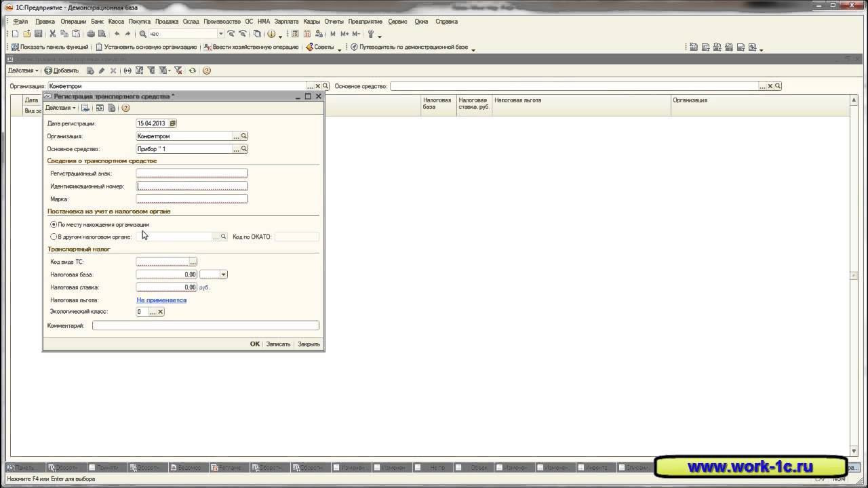Open the Сервис menu

pos(397,22)
